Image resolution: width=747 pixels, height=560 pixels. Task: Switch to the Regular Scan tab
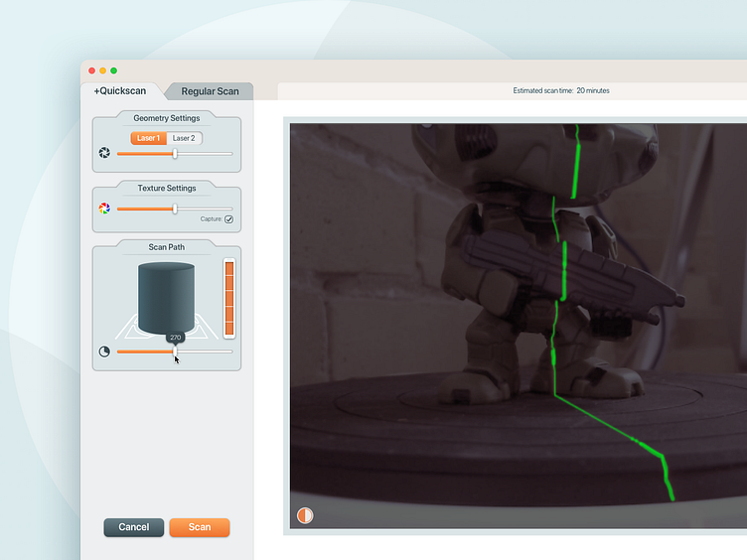pyautogui.click(x=210, y=91)
